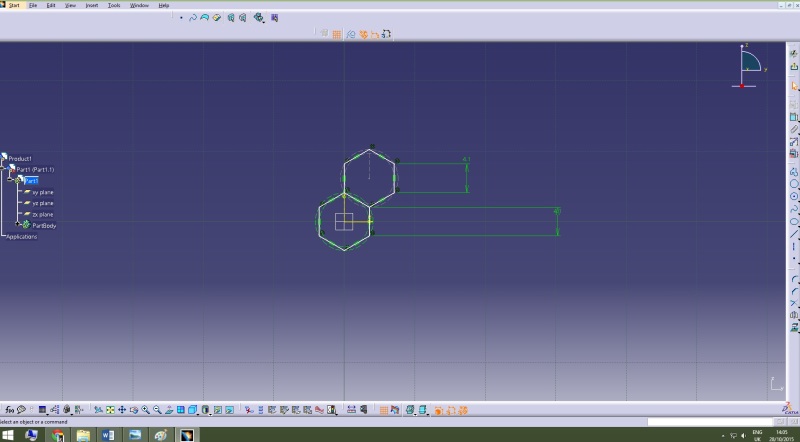The height and width of the screenshot is (442, 800).
Task: Select the highlighted Part1 tree node
Action: 31,181
